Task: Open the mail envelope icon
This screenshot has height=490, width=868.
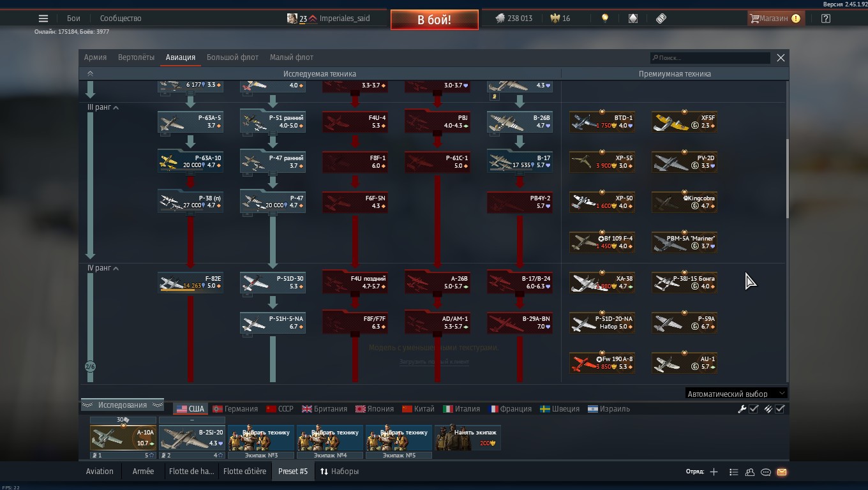Action: (782, 472)
